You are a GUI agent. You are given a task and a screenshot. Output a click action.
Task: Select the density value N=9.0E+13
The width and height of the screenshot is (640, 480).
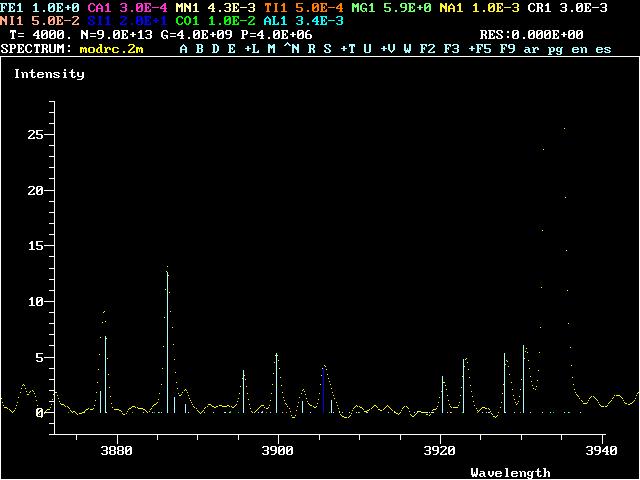click(116, 35)
